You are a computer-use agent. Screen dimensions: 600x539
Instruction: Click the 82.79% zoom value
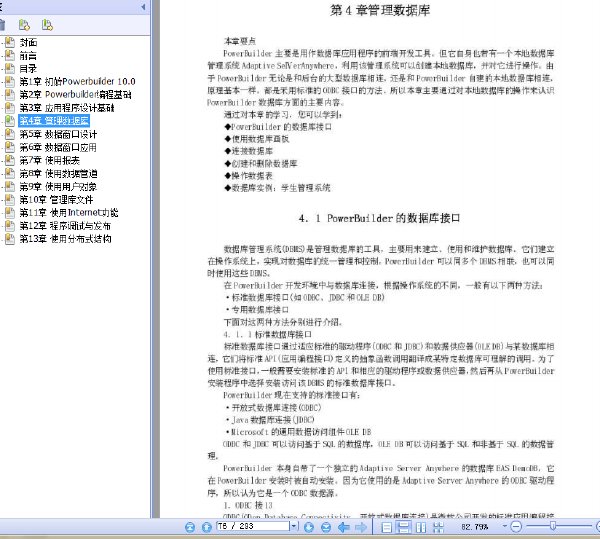[474, 527]
